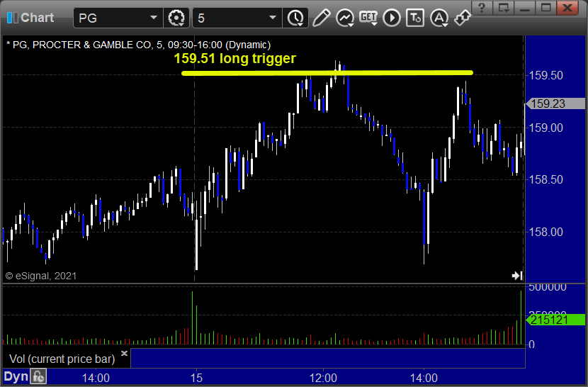Open the alerts A icon
This screenshot has height=387, width=588.
point(439,18)
